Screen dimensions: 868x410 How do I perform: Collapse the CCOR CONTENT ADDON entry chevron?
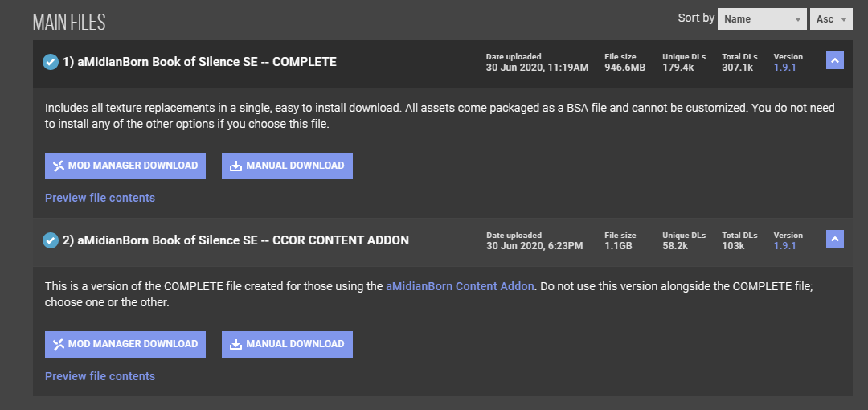(x=834, y=239)
